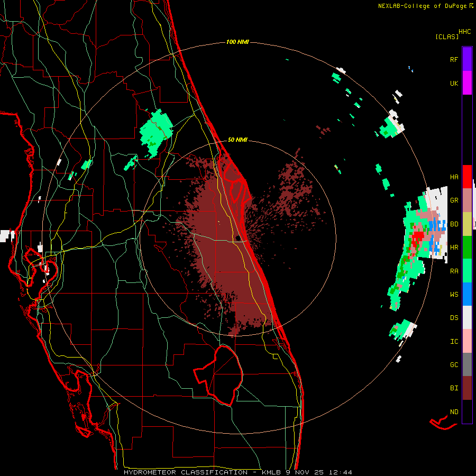This screenshot has height=476, width=476.
Task: Click the BD legend label
Action: (454, 224)
